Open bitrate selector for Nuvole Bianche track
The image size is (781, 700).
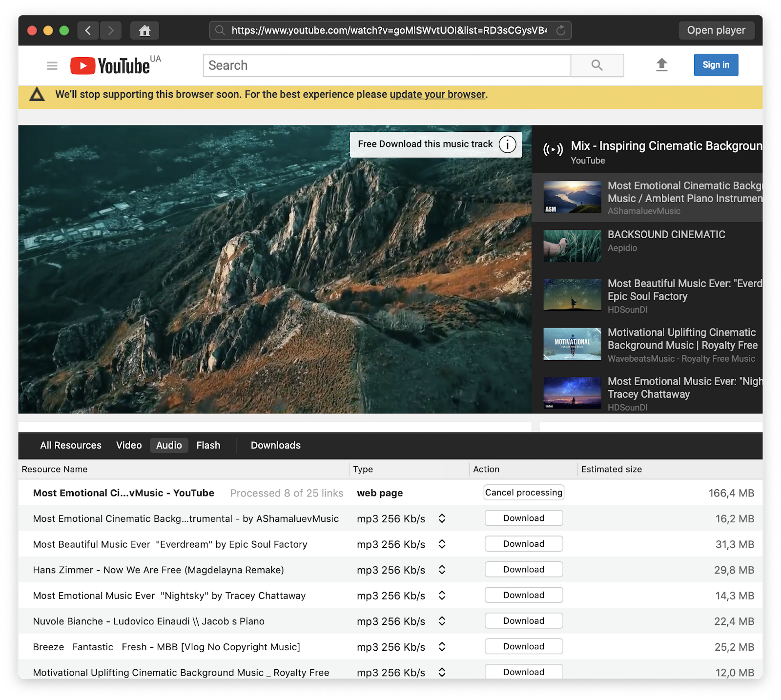(442, 621)
